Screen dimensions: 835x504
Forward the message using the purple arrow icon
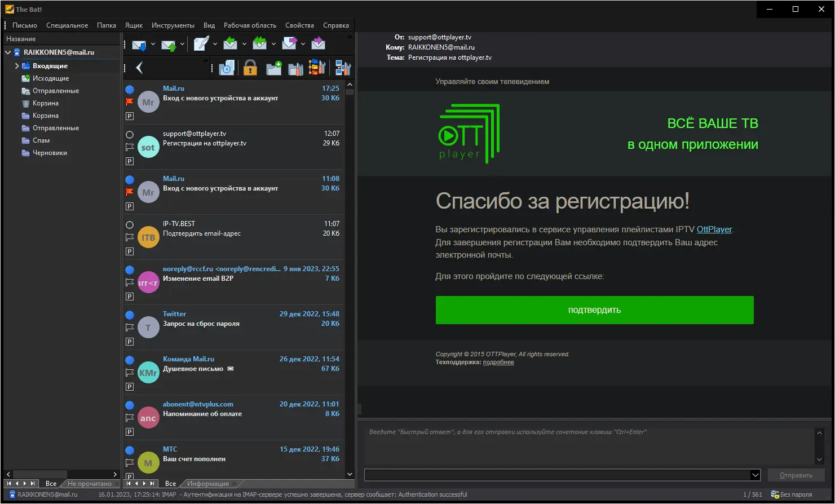(289, 44)
